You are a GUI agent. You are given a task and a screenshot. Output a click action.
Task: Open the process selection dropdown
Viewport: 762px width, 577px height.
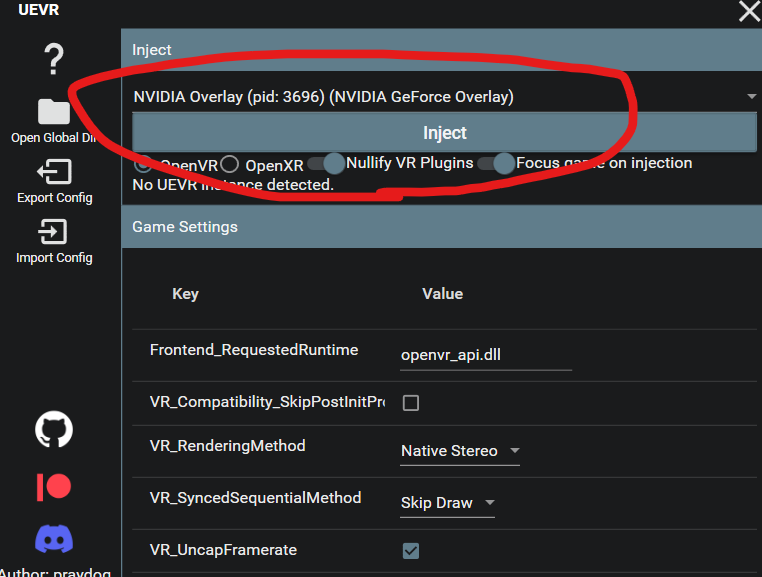click(x=444, y=96)
